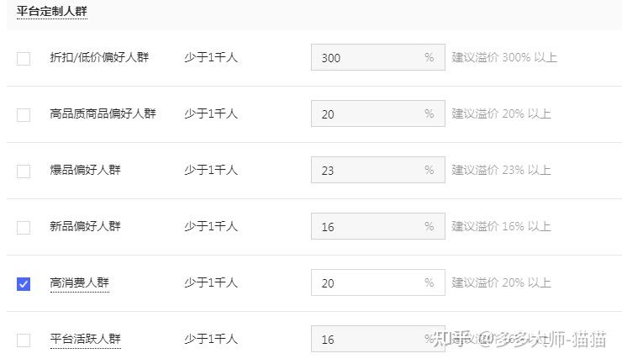Toggle the 平台活跃人群 checkbox
The image size is (622, 364).
click(x=24, y=340)
